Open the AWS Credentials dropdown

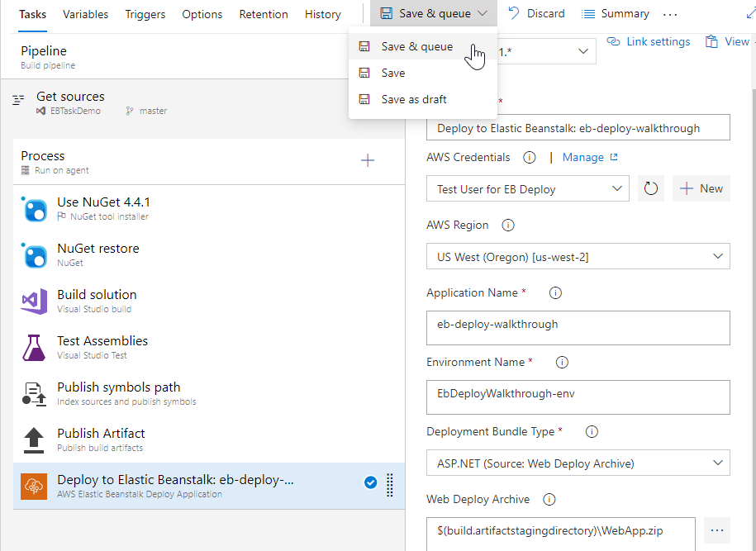(x=528, y=189)
